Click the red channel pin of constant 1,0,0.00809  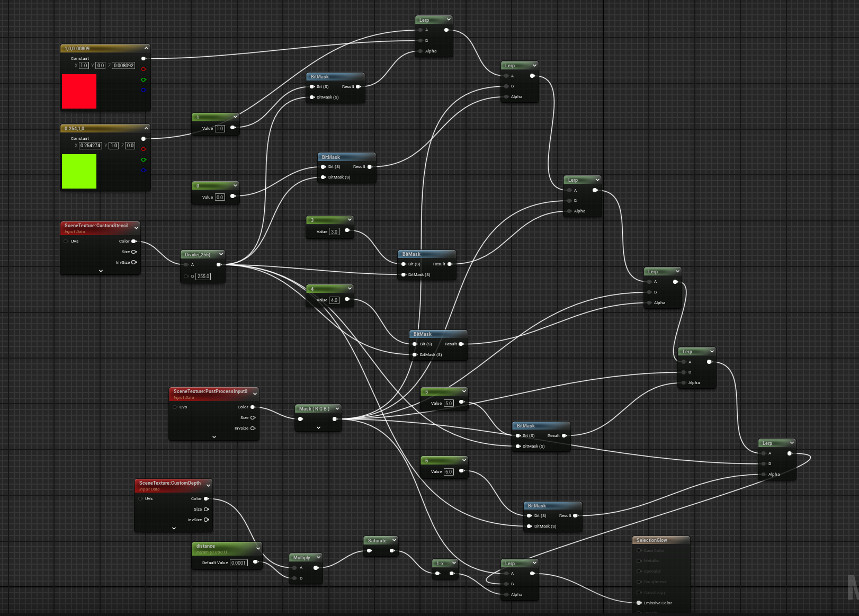point(144,69)
